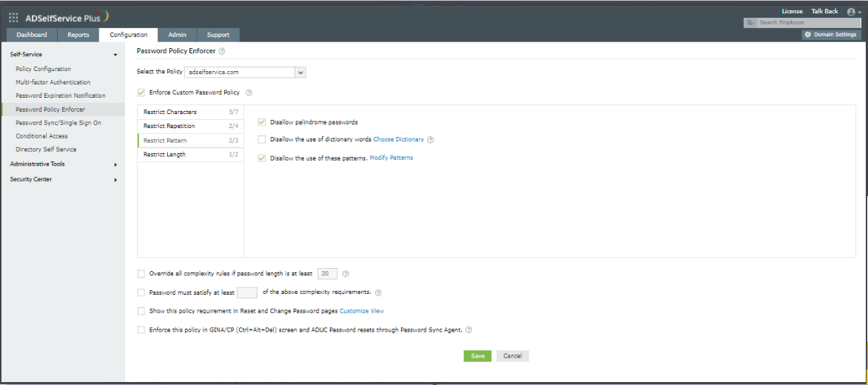Open help icon for override complexity rules
Viewport: 868px width, 385px height.
(346, 274)
